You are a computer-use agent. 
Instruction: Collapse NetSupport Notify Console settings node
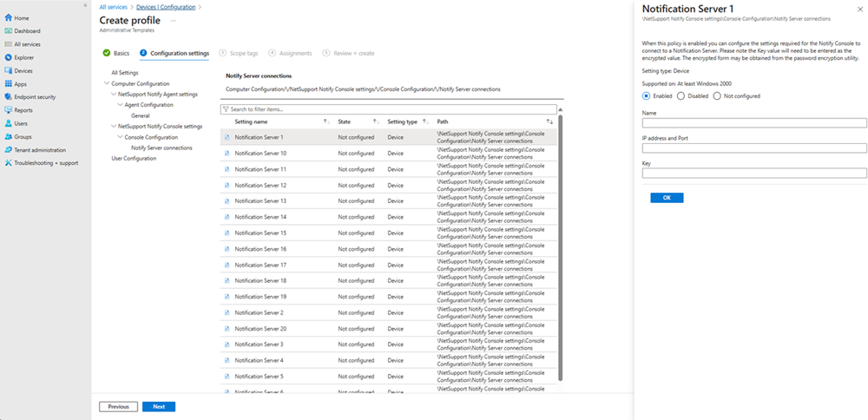click(113, 127)
